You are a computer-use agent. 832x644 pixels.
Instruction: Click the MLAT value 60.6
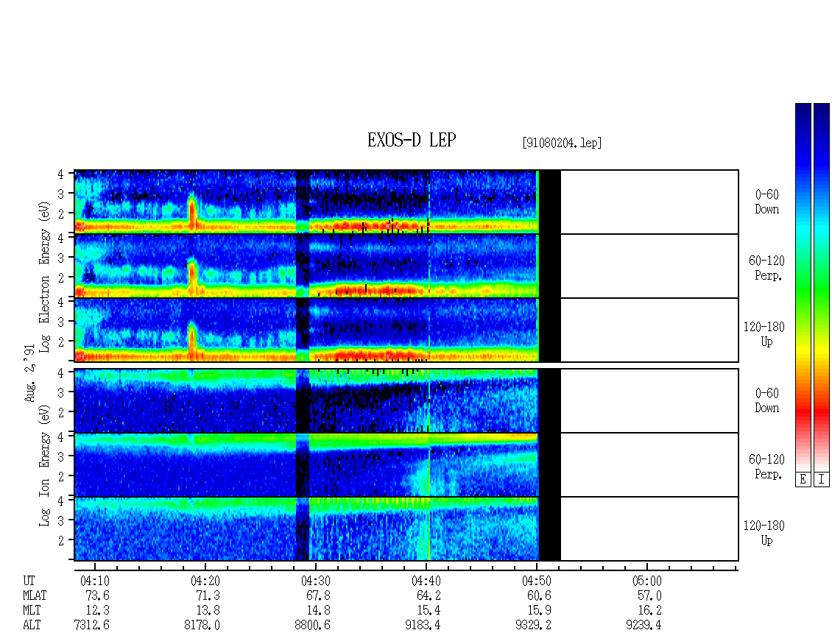539,595
